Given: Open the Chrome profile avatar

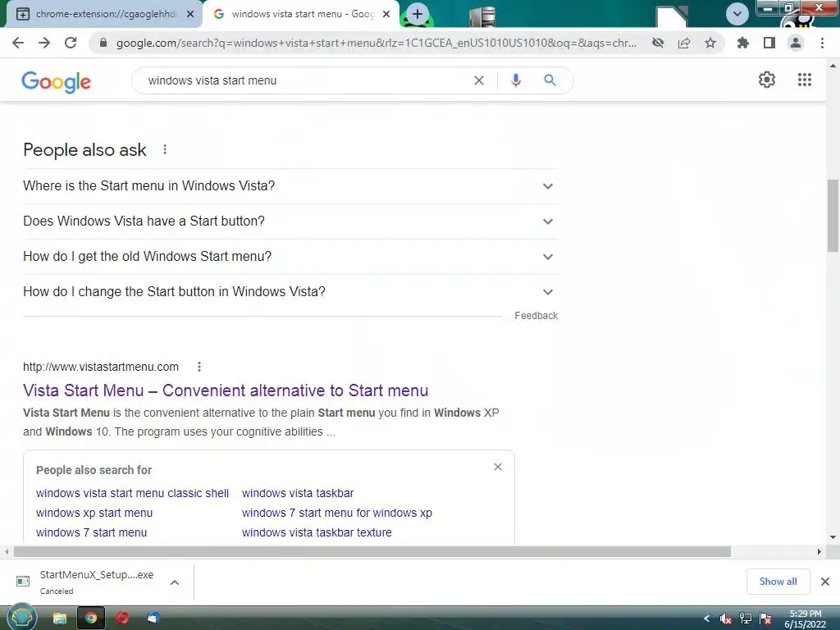Looking at the screenshot, I should click(796, 43).
